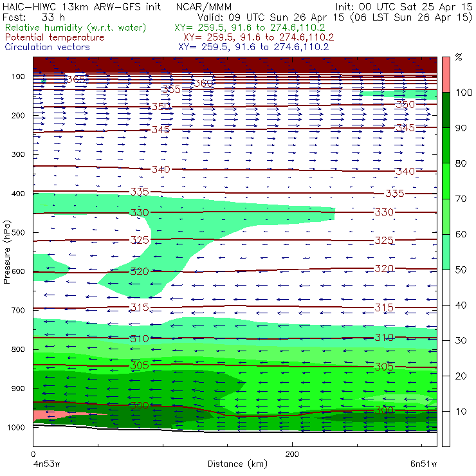The height and width of the screenshot is (476, 476).
Task: Select the blue 'Circulation vectors' legend label
Action: coord(47,47)
